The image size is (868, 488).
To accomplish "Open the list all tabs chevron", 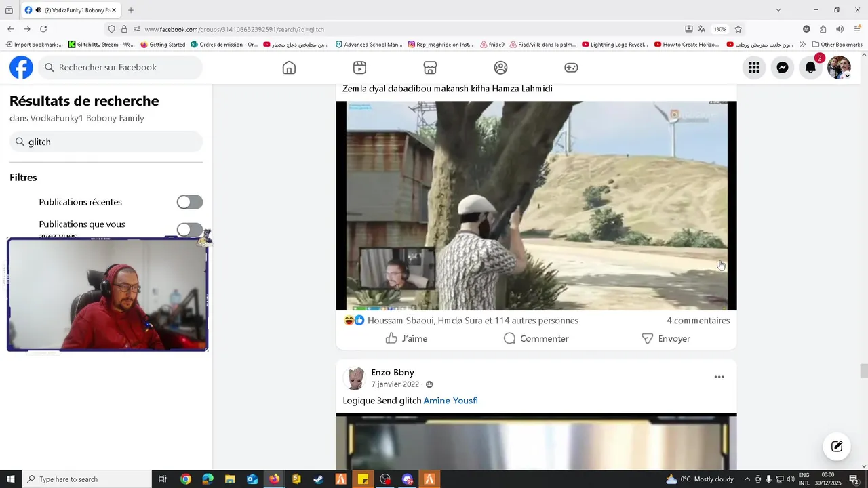I will coord(778,10).
